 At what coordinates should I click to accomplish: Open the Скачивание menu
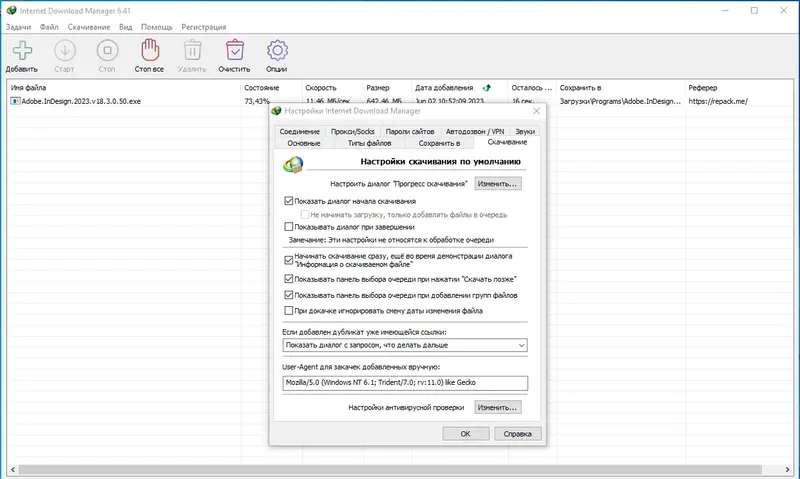tap(89, 27)
